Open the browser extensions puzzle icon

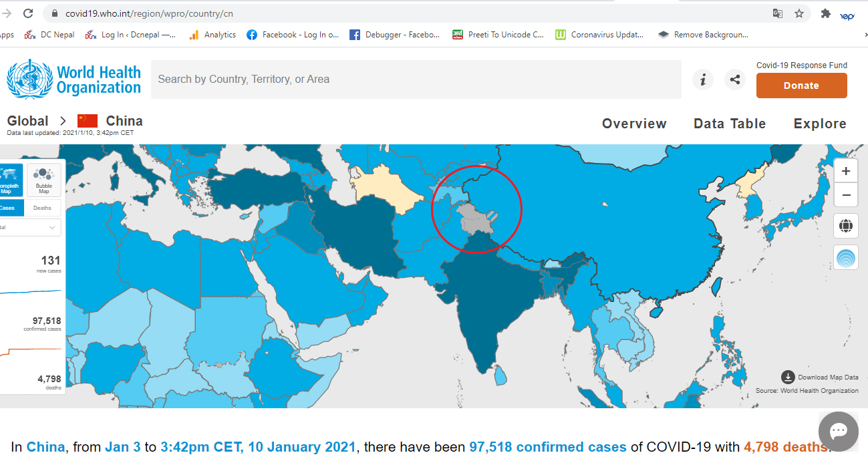(x=826, y=13)
